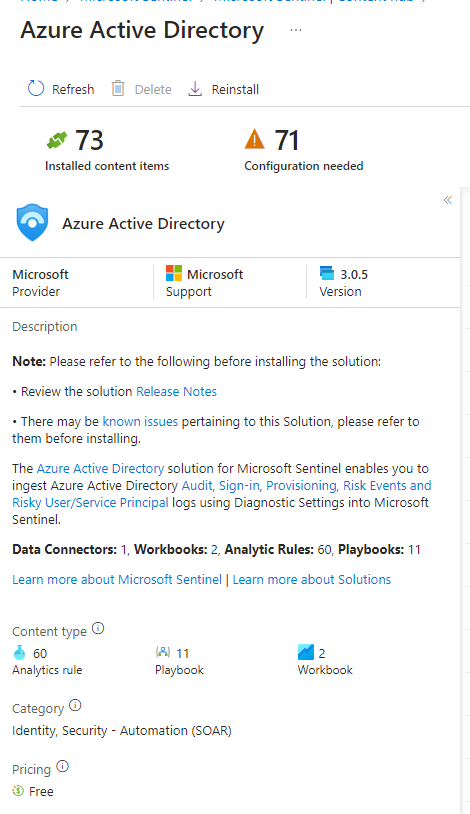The width and height of the screenshot is (470, 814).
Task: Click the Delete trash can icon
Action: [x=118, y=89]
